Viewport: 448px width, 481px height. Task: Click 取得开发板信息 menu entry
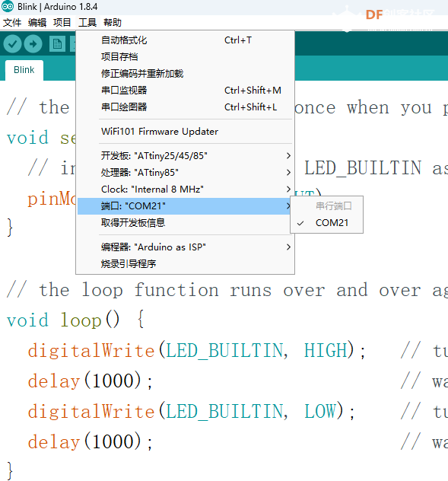[x=186, y=222]
